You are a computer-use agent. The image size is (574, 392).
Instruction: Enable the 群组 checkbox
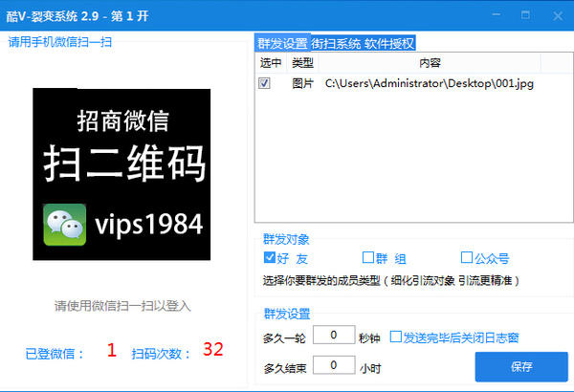tap(368, 258)
